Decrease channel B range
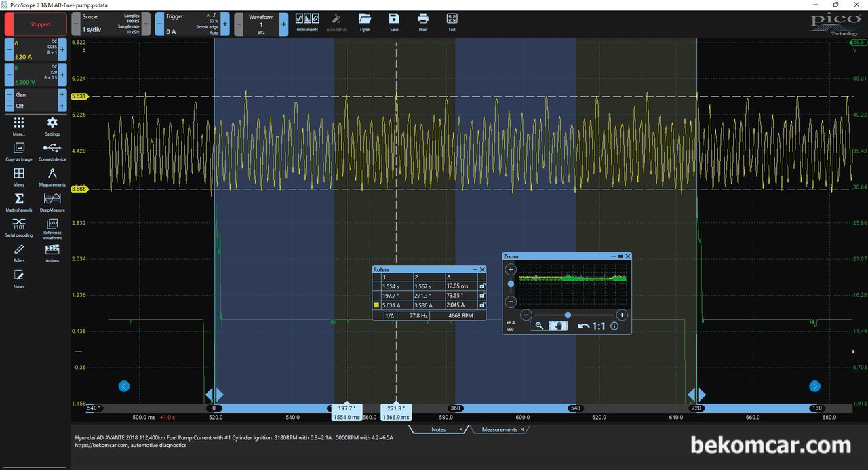 pos(9,75)
